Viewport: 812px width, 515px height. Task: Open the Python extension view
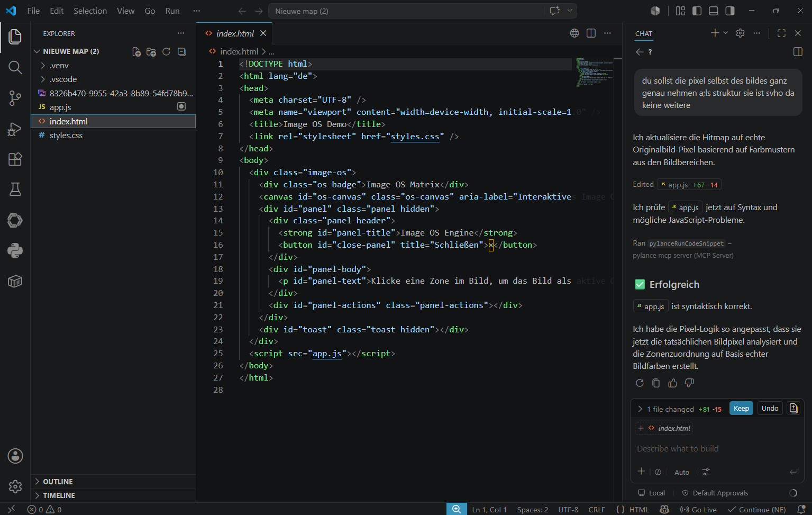point(15,250)
